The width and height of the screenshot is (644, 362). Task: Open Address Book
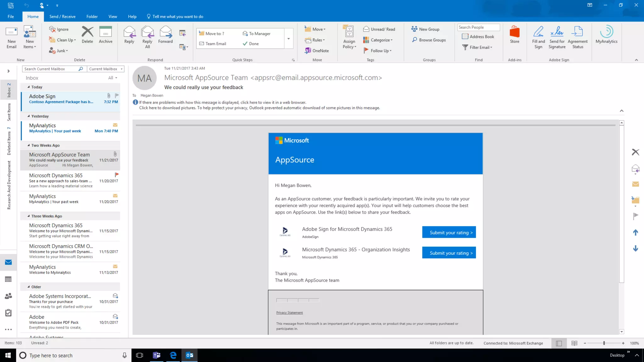tap(478, 36)
